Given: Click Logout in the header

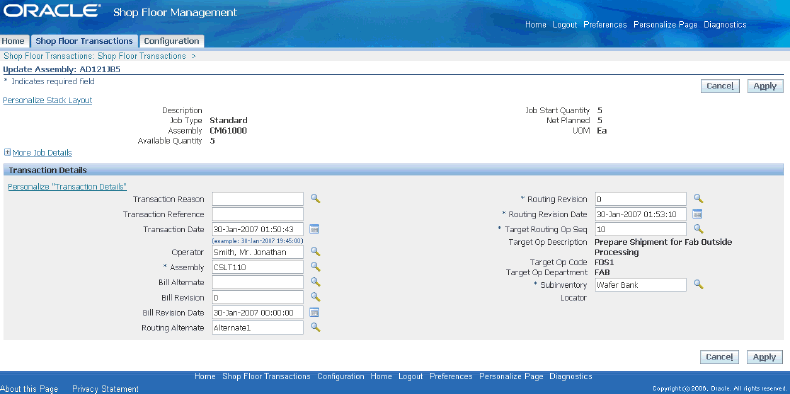Looking at the screenshot, I should point(565,25).
